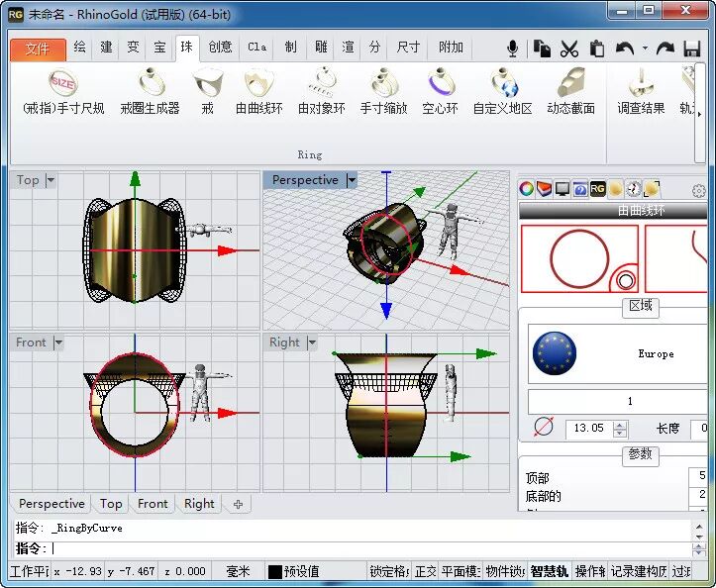716x588 pixels.
Task: Click the 工作平面 cplane status bar label
Action: tap(30, 571)
